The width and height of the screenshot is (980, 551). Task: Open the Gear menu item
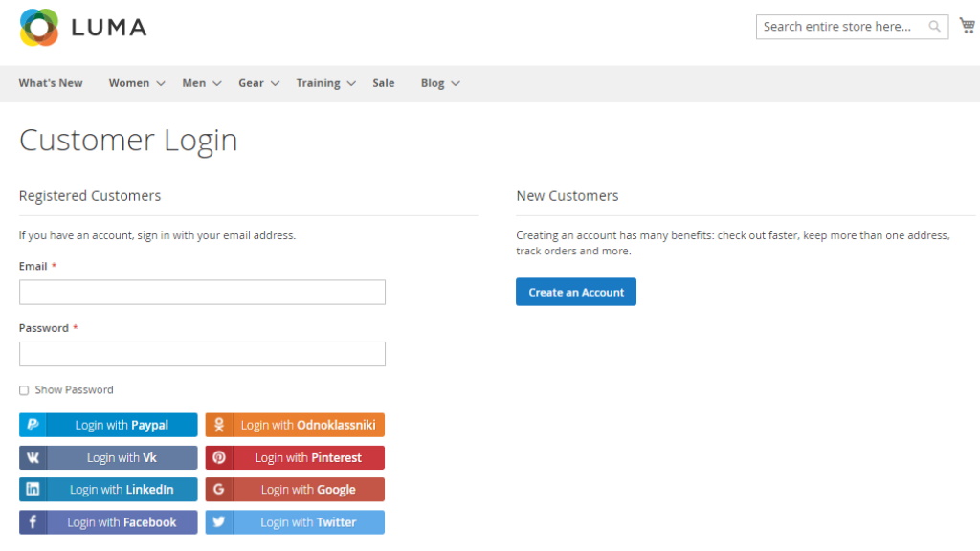(x=251, y=83)
